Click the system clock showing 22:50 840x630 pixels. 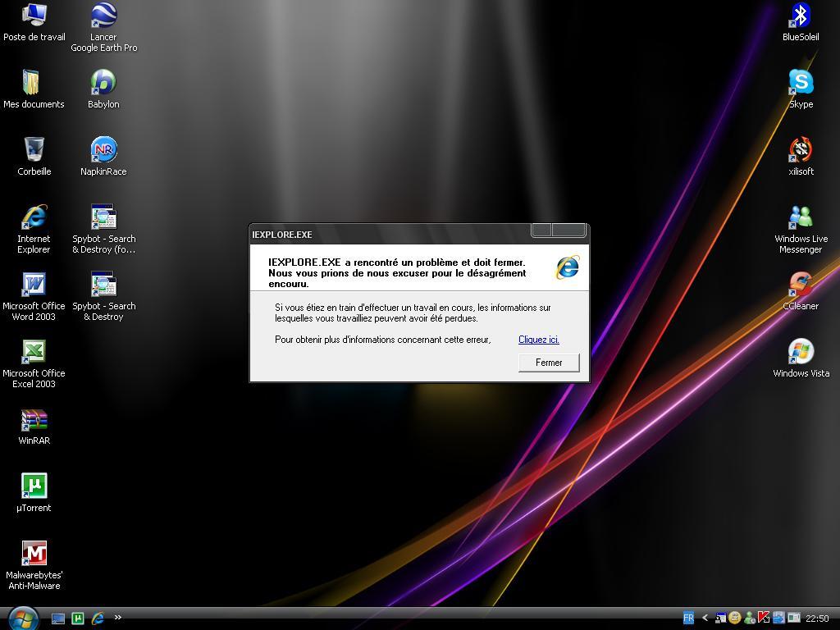pyautogui.click(x=817, y=619)
